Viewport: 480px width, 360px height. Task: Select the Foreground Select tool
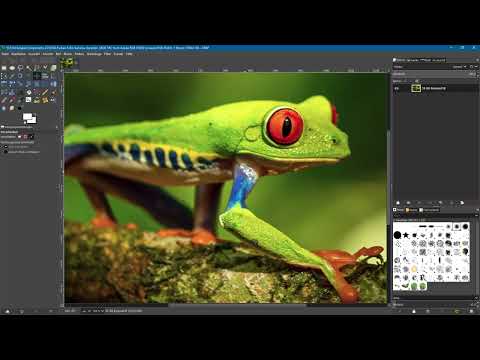53,68
